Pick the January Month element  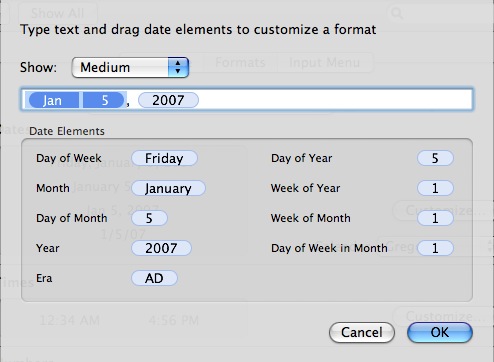[168, 188]
